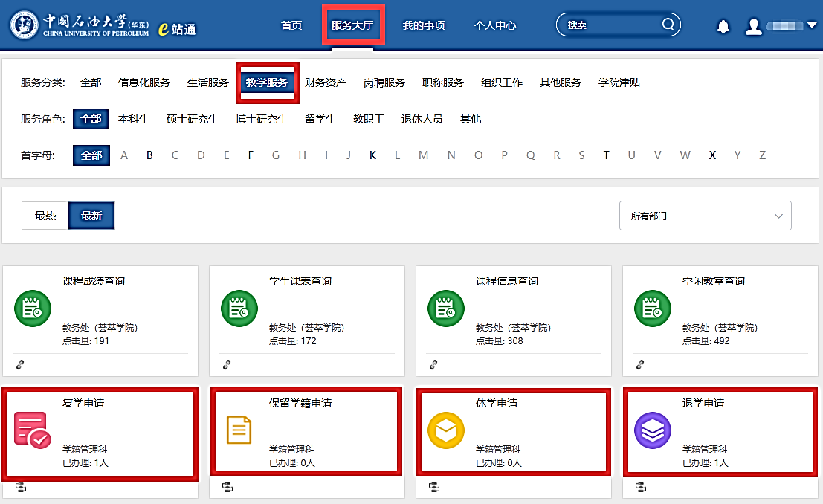823x504 pixels.
Task: Click the notification bell icon
Action: 723,26
